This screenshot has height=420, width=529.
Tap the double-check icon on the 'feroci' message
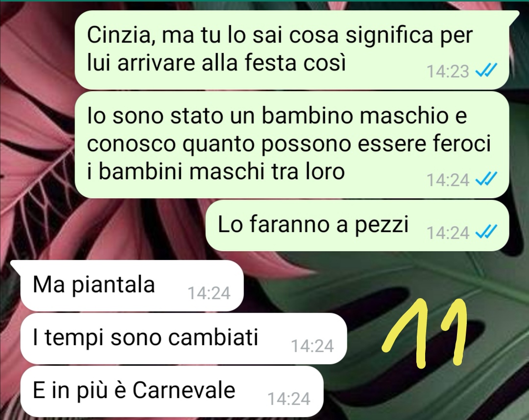486,179
